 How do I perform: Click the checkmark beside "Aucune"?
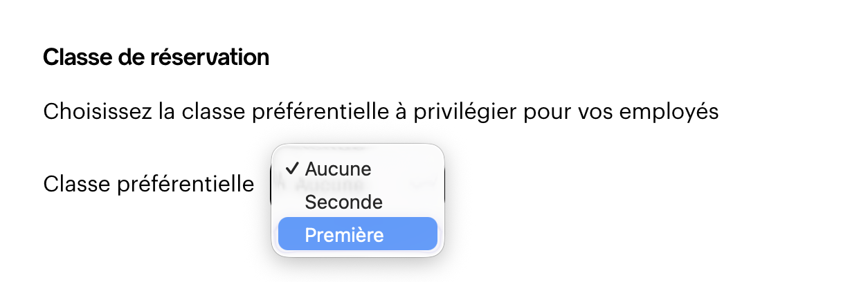[x=292, y=169]
